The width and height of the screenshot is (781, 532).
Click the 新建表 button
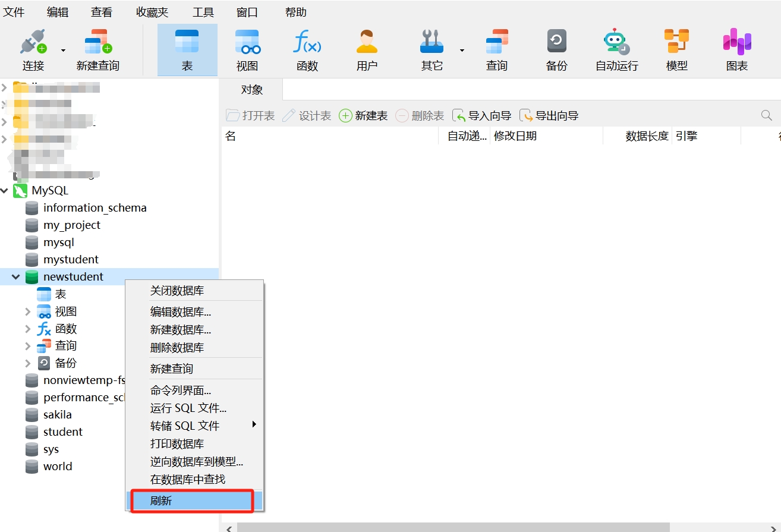(x=363, y=115)
